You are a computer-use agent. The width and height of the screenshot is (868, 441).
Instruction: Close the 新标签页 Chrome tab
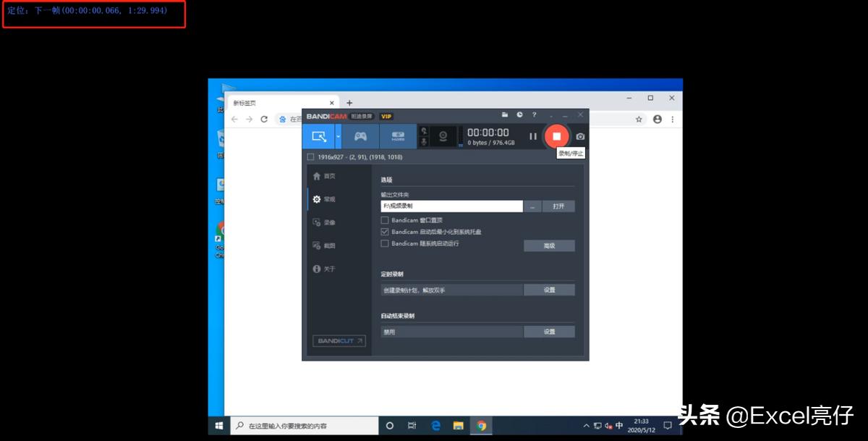tap(332, 103)
